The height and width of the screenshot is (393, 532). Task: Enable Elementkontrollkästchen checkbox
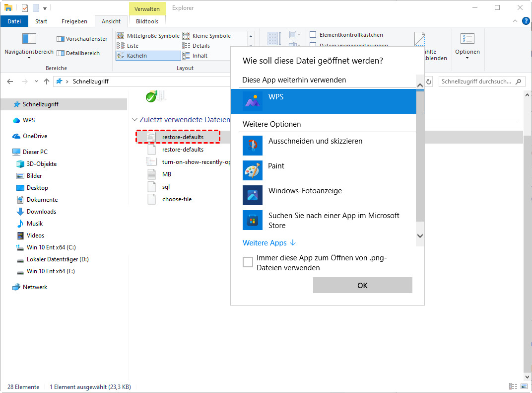313,35
